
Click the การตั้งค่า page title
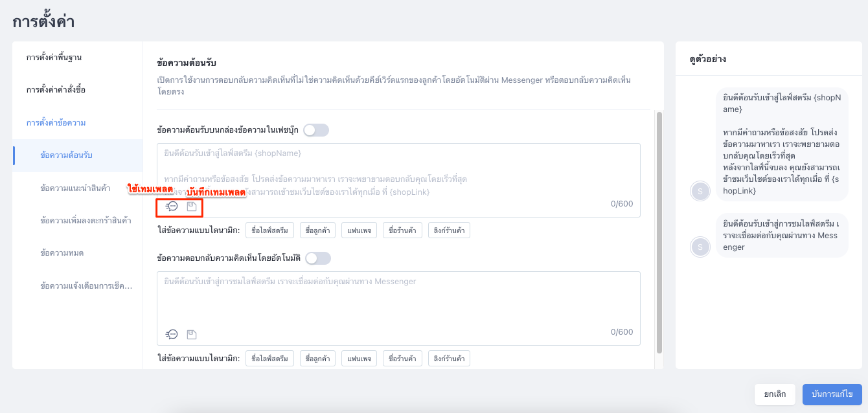point(43,21)
